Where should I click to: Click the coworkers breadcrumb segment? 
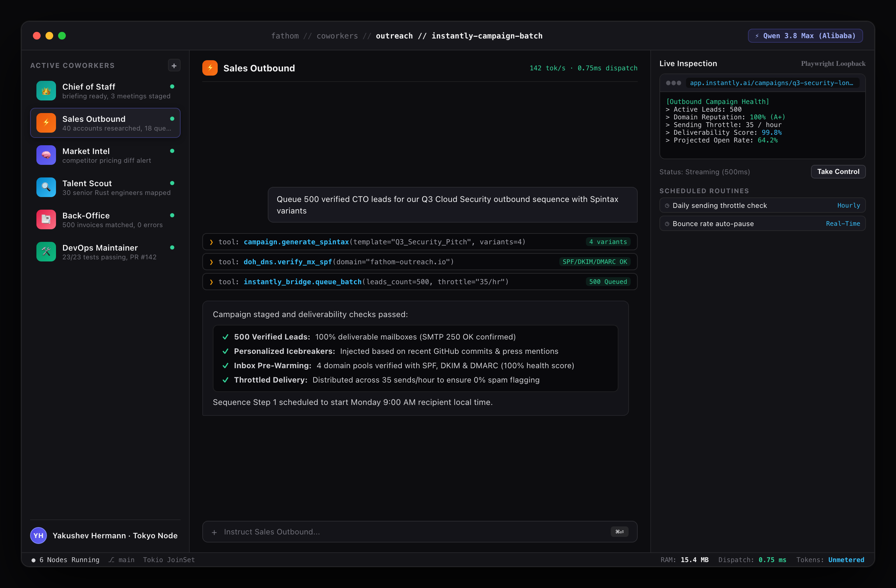pyautogui.click(x=337, y=36)
